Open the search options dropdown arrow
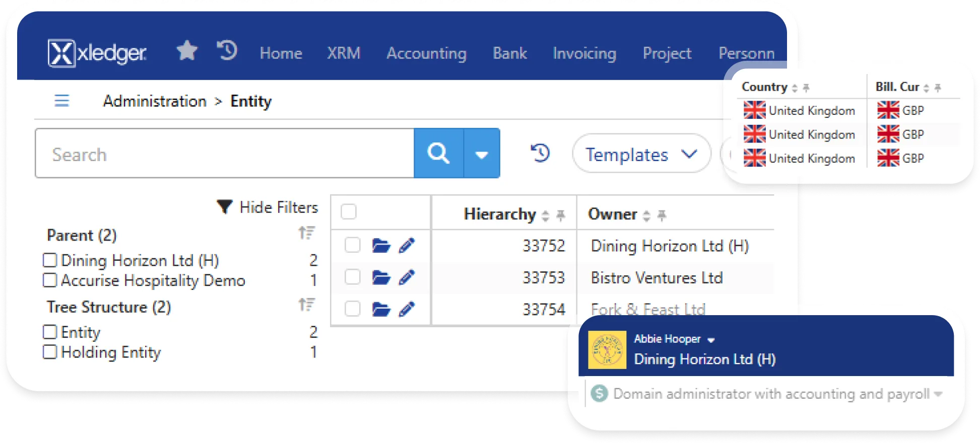The image size is (980, 443). (x=482, y=153)
